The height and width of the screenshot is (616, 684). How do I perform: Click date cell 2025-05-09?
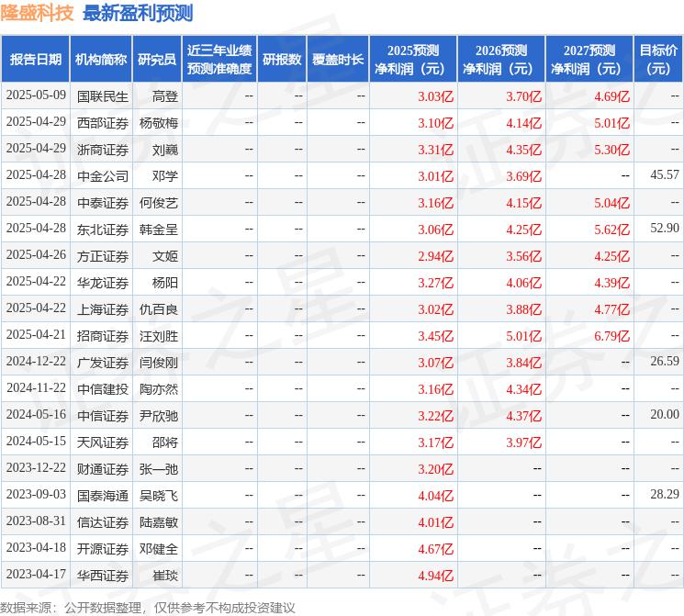click(36, 95)
